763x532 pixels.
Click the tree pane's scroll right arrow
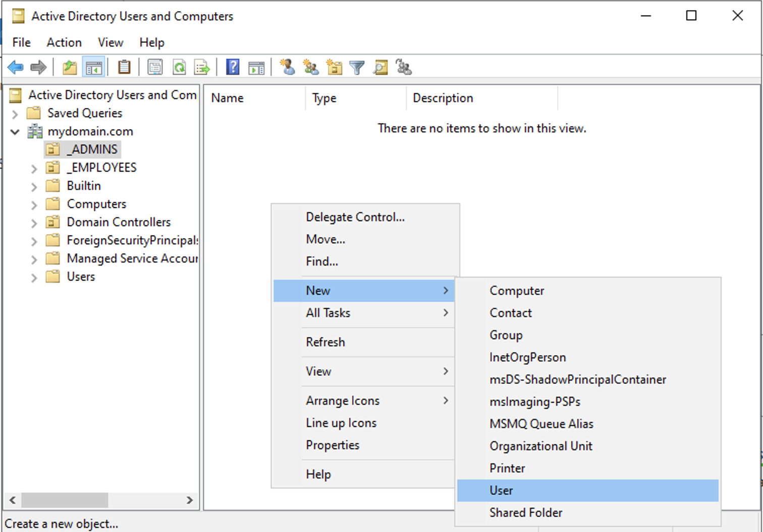[190, 500]
